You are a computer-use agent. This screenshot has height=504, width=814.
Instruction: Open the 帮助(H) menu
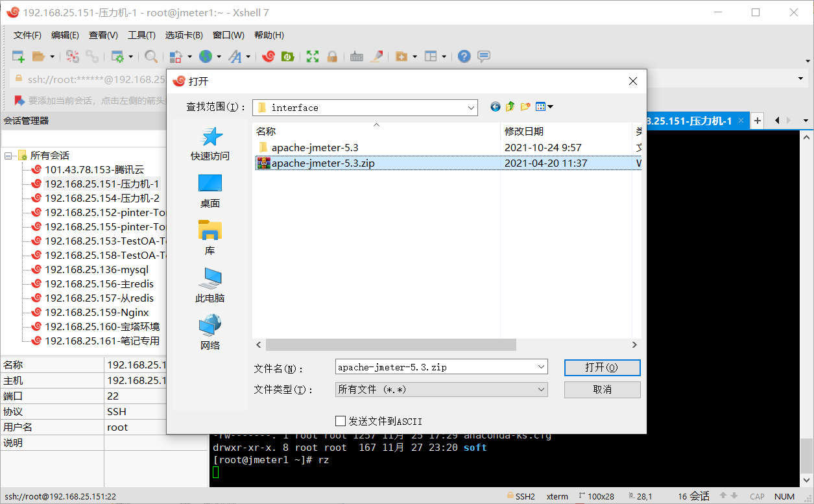(x=269, y=35)
